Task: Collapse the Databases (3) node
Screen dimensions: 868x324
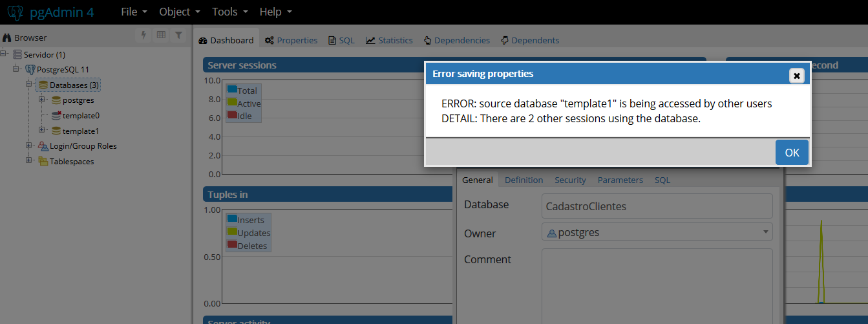Action: click(x=29, y=84)
